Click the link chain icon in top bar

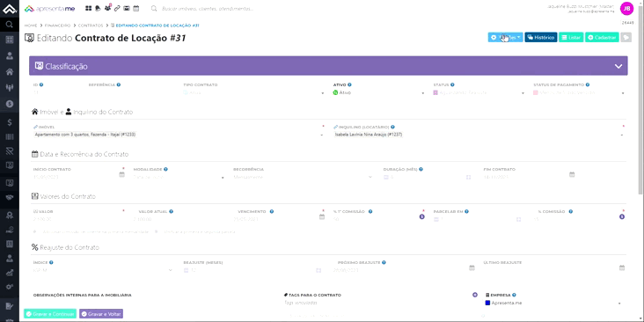[117, 8]
